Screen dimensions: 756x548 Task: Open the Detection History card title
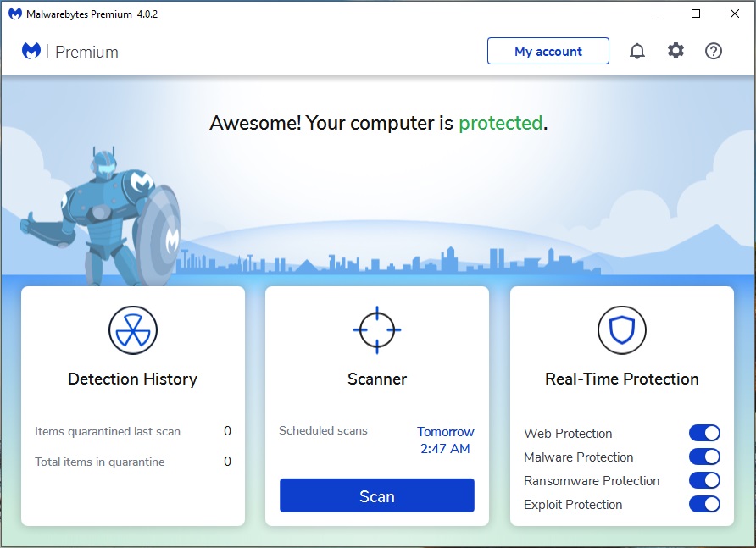[132, 379]
